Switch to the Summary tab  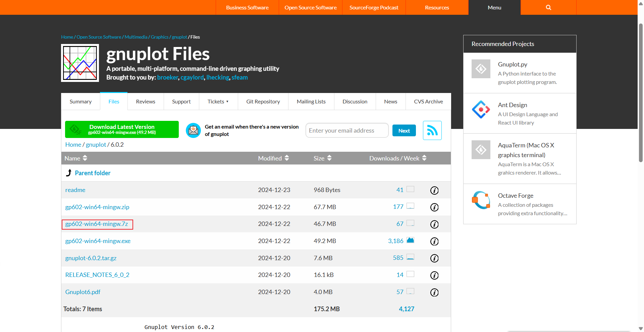coord(80,101)
